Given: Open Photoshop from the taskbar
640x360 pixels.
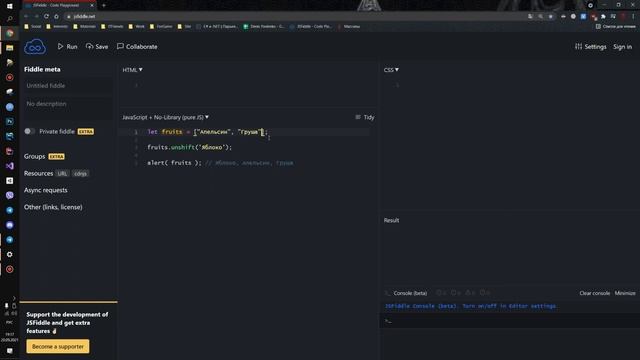Looking at the screenshot, I should [x=9, y=122].
